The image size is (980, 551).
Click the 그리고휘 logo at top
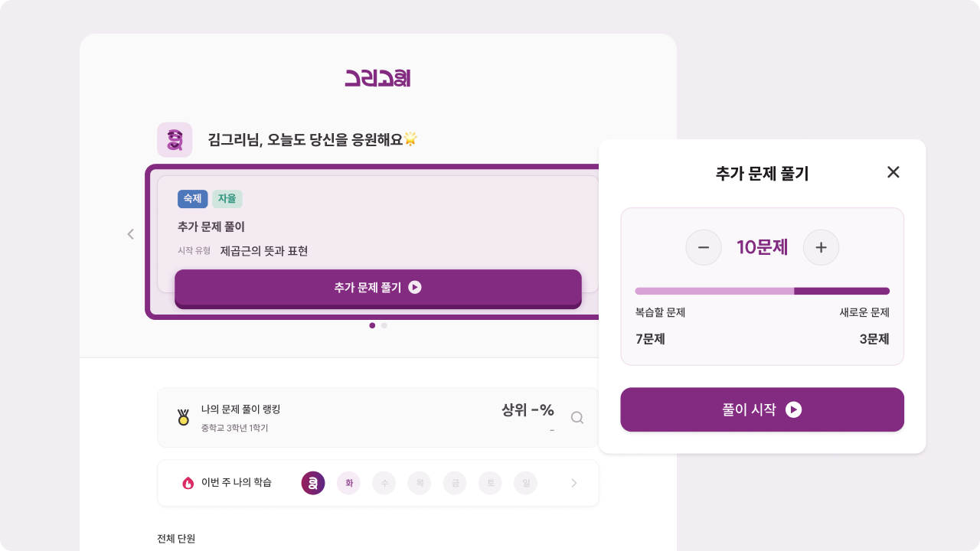click(x=377, y=77)
